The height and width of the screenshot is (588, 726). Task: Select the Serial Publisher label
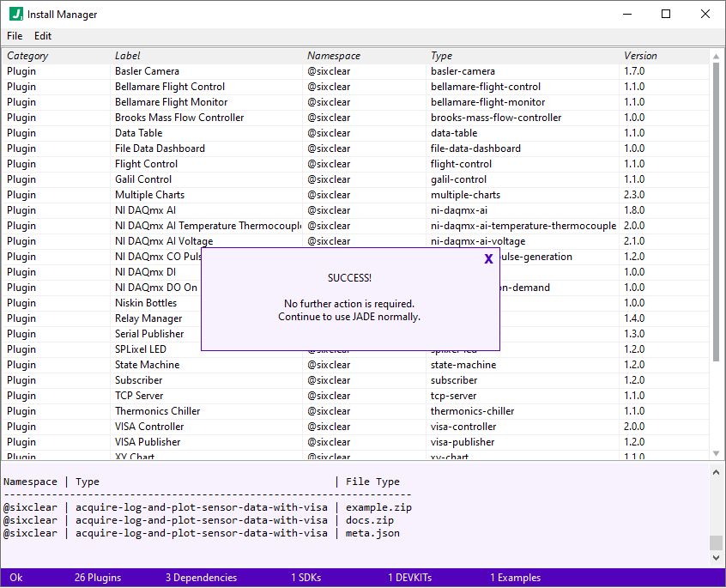[x=149, y=334]
